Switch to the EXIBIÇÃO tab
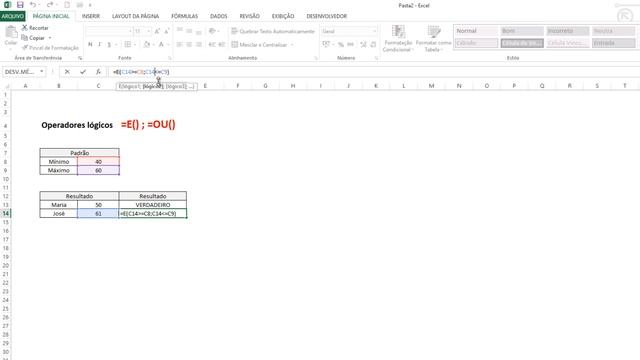This screenshot has height=360, width=640. click(x=283, y=16)
